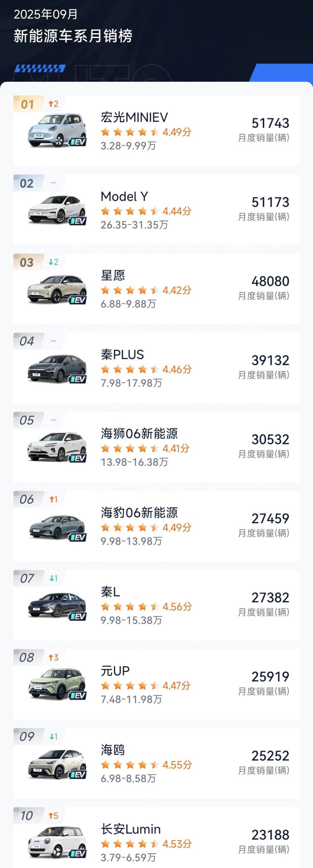Screen dimensions: 313x868
Task: Click the 海狮06新能源 title
Action: pos(139,434)
